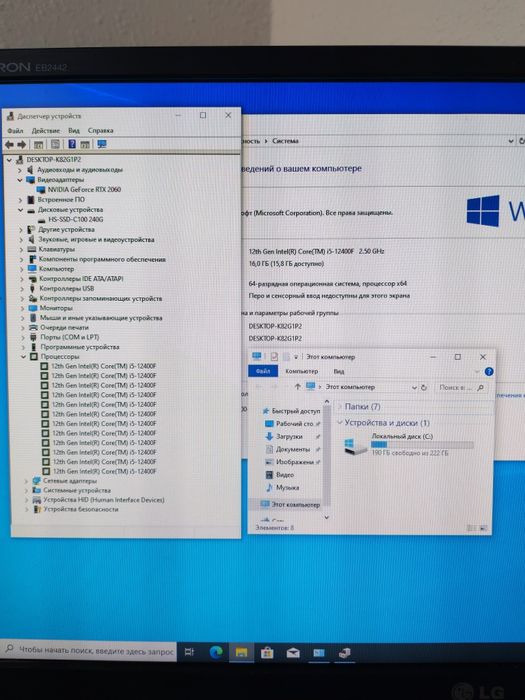Collapse the DESKTOP-K82G1P2 root node

[9, 159]
